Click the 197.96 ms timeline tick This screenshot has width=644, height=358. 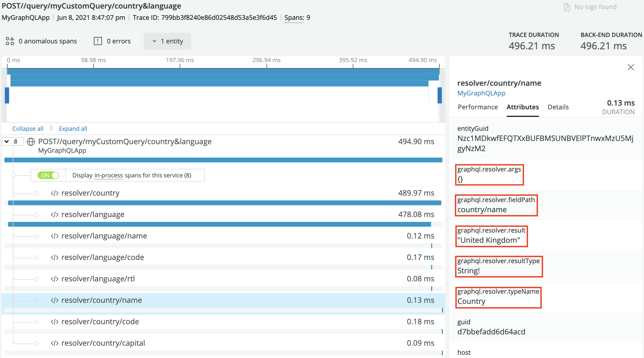(180, 60)
